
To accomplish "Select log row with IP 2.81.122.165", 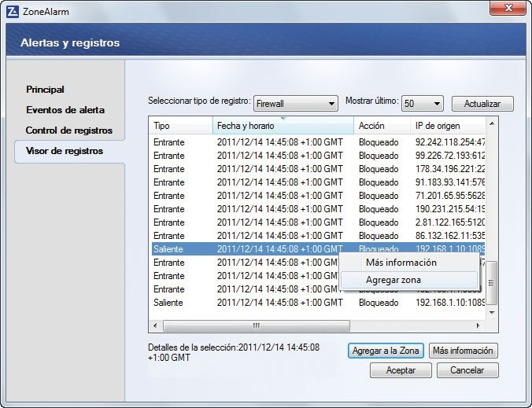I will [319, 222].
